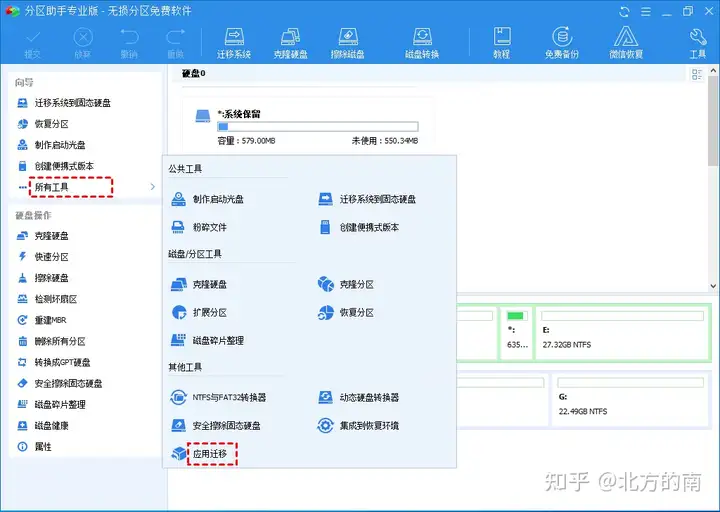Select the small 635 MB partition block

coord(517,332)
